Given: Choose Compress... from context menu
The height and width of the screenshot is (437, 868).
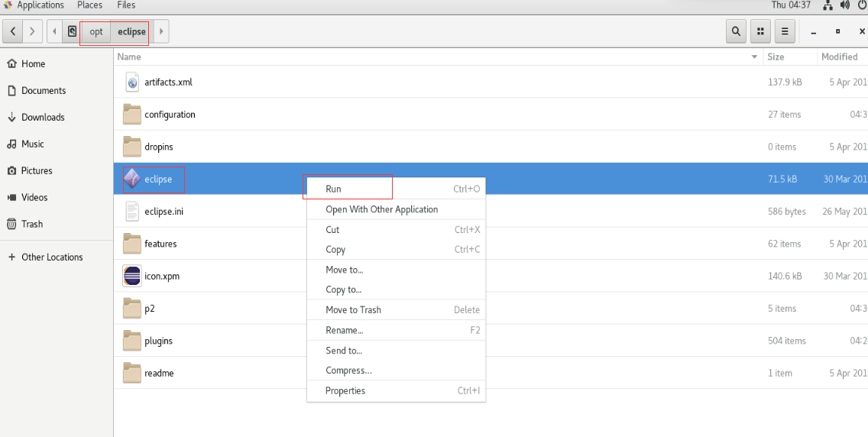Looking at the screenshot, I should pos(397,371).
